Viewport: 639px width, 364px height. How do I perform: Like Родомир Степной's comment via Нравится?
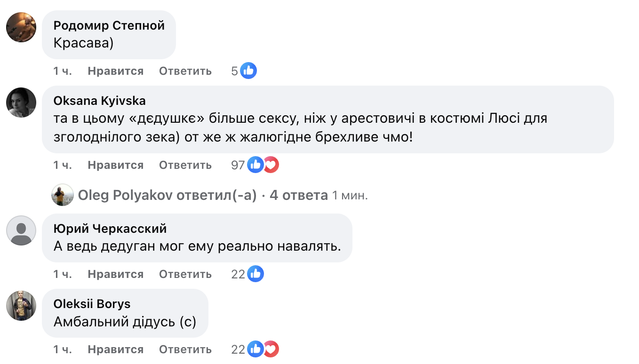[x=115, y=71]
